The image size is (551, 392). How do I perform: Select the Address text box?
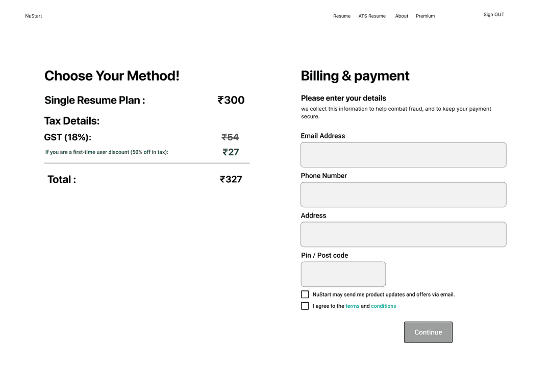pos(404,234)
